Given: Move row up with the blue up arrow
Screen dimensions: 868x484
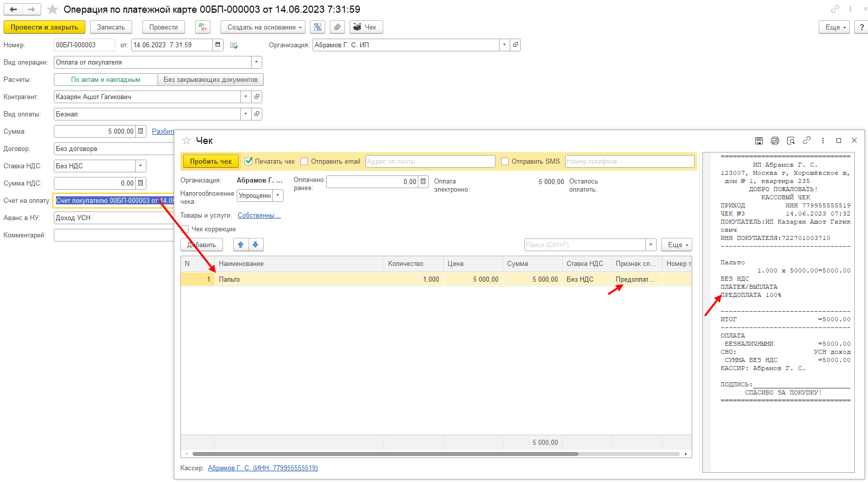Looking at the screenshot, I should tap(241, 245).
